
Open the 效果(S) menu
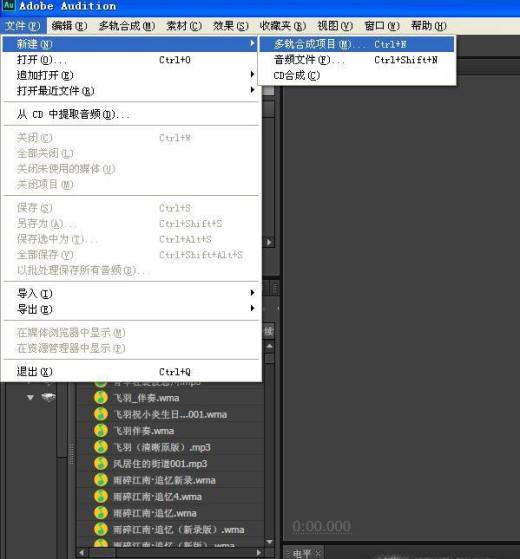[x=231, y=26]
